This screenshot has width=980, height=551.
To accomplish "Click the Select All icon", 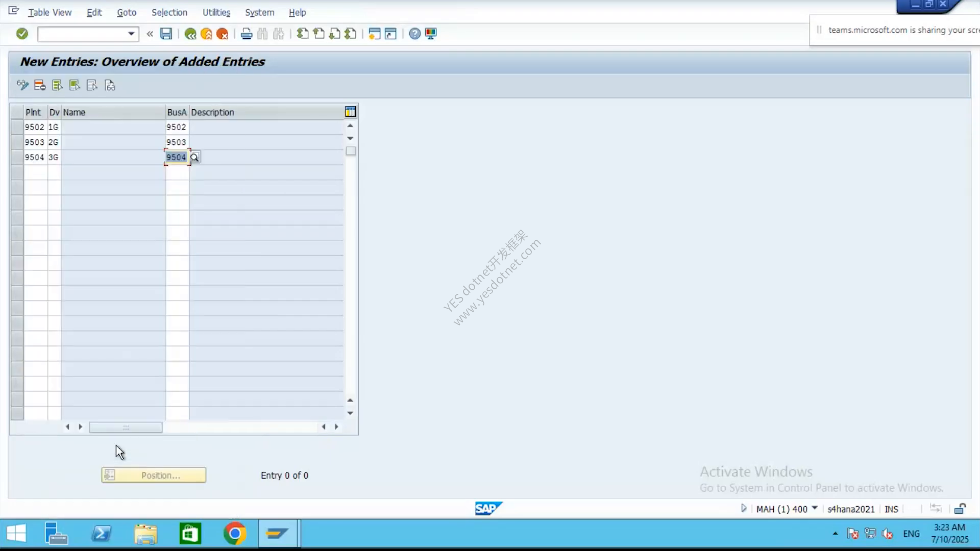I will pyautogui.click(x=57, y=85).
